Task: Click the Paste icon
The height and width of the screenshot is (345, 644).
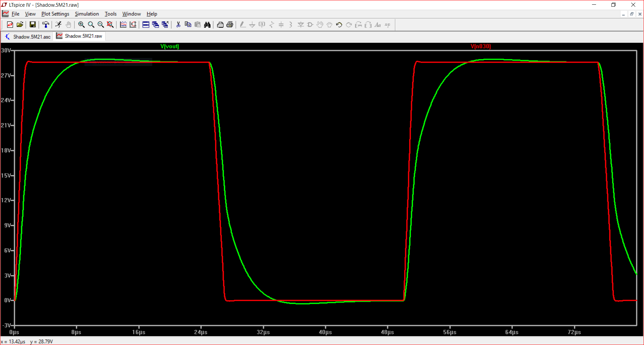Action: (198, 24)
